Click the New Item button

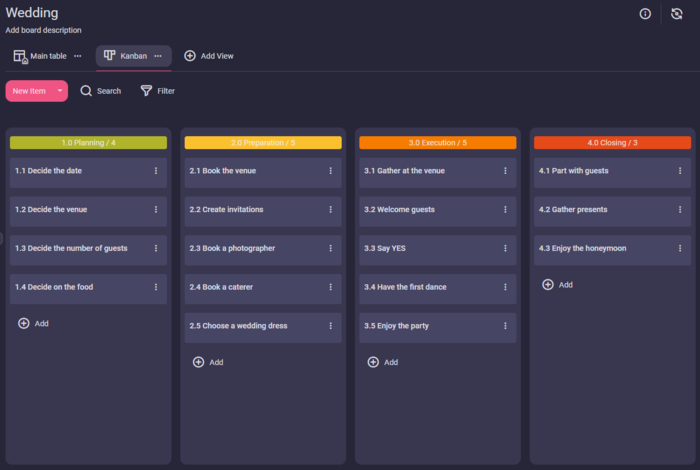point(29,91)
